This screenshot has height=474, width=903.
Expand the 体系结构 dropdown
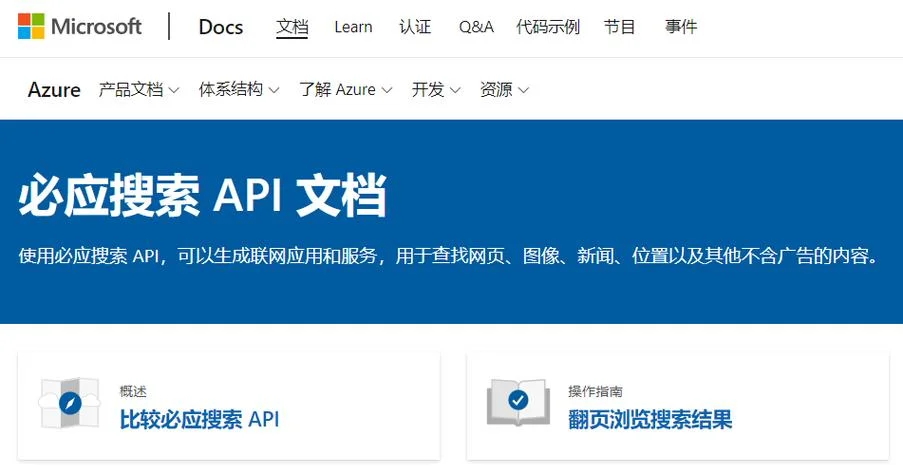[239, 90]
